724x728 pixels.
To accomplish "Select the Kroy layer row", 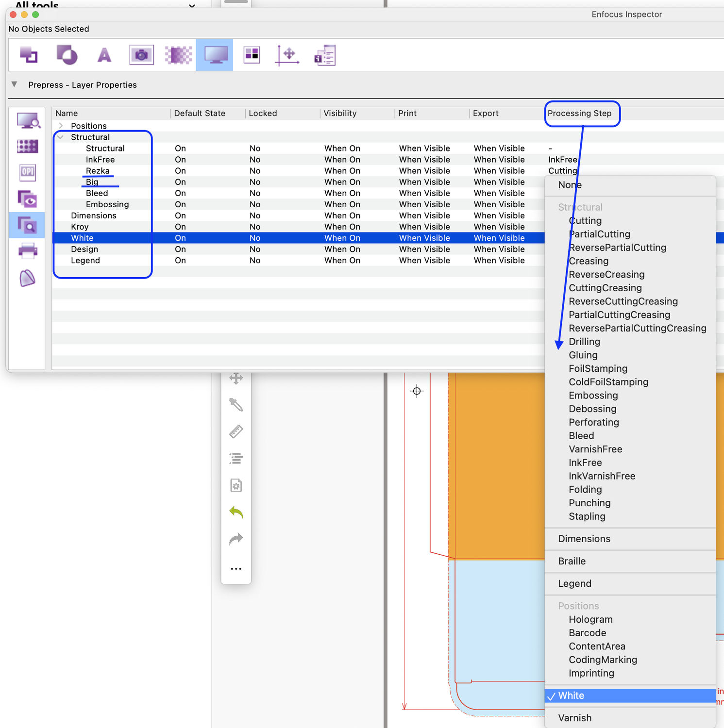I will [x=80, y=227].
